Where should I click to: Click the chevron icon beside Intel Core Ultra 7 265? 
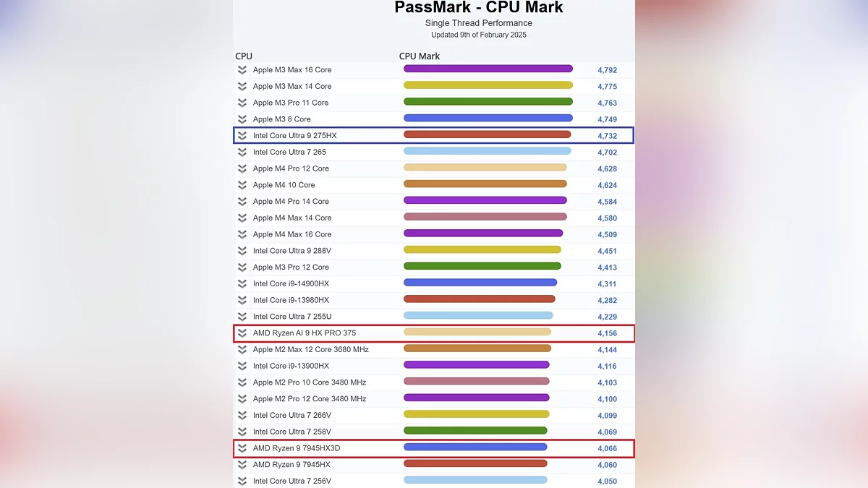242,153
